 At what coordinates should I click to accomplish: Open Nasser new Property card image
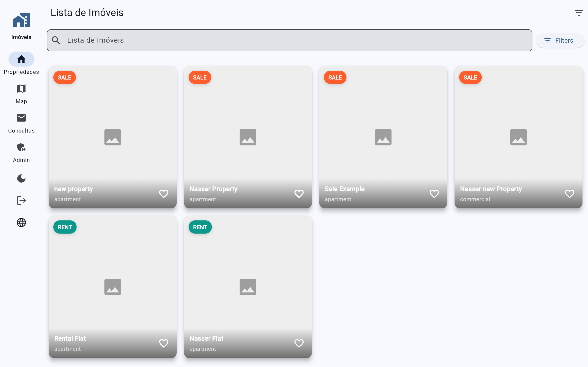point(518,137)
